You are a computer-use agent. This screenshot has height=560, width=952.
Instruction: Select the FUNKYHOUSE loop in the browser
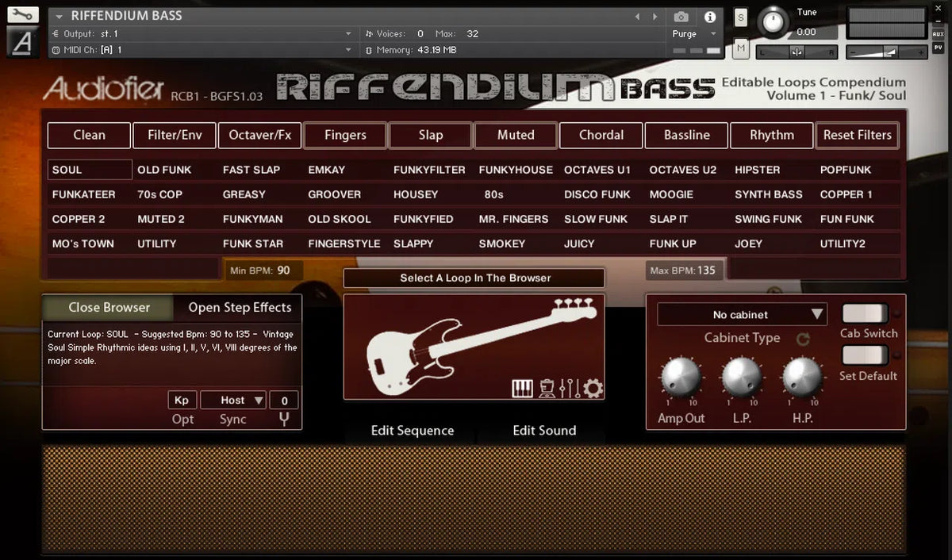[516, 169]
